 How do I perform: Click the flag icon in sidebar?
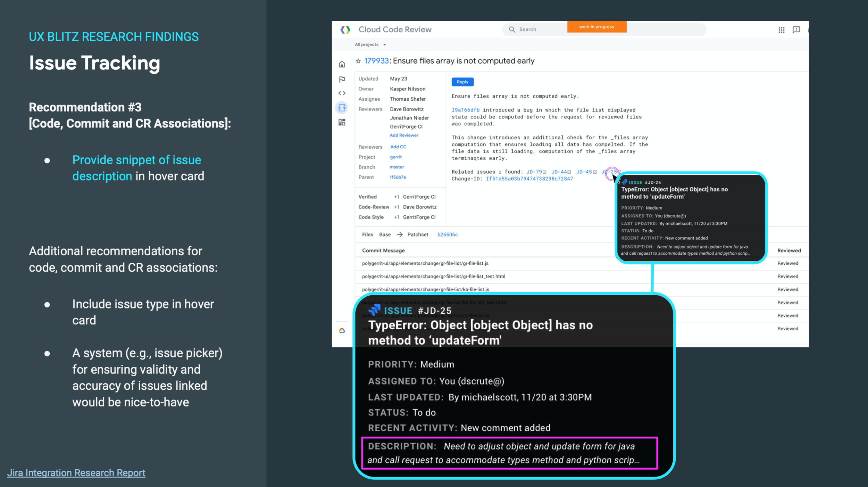point(342,79)
